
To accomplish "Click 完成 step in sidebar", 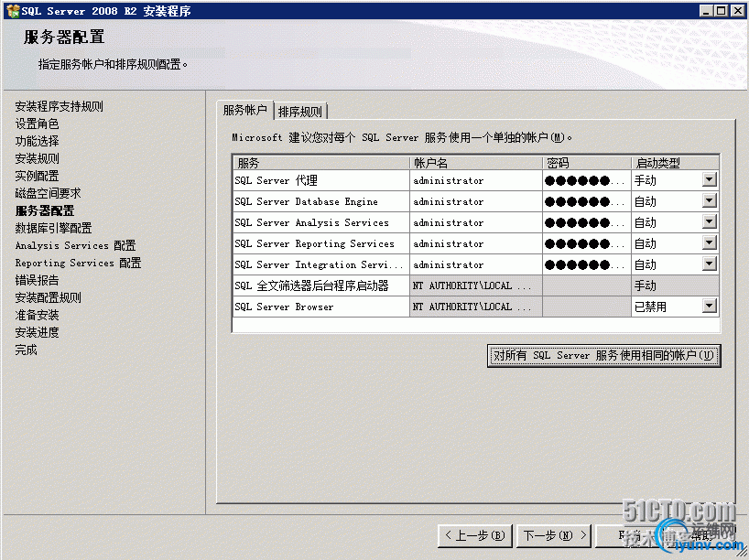I will click(x=26, y=350).
